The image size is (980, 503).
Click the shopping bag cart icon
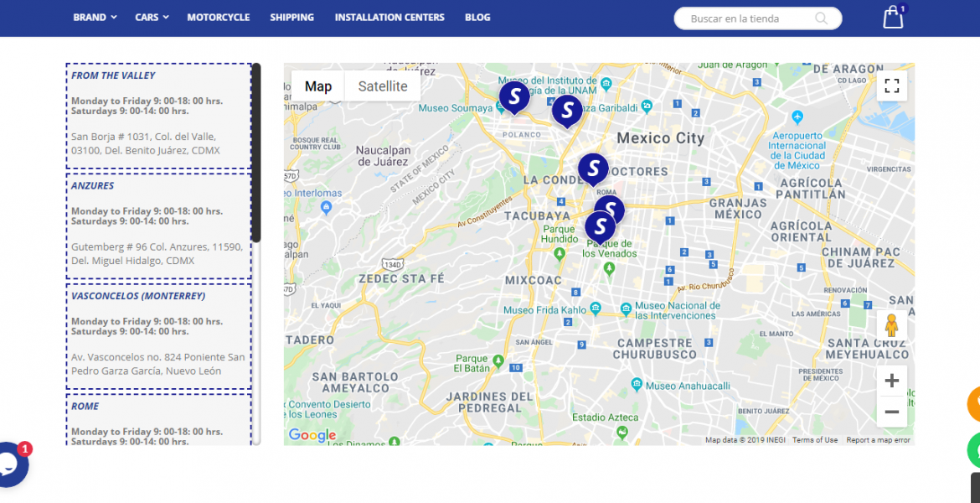[x=893, y=18]
